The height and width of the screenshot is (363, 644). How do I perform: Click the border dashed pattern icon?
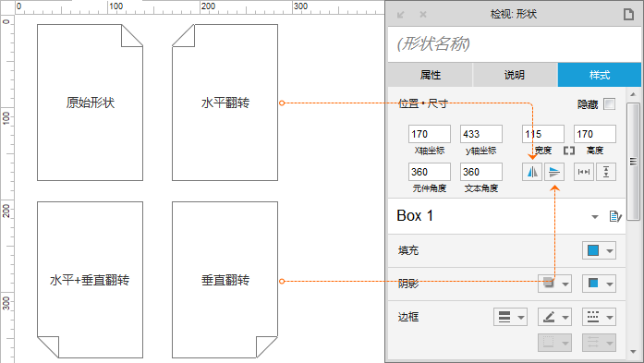(593, 317)
